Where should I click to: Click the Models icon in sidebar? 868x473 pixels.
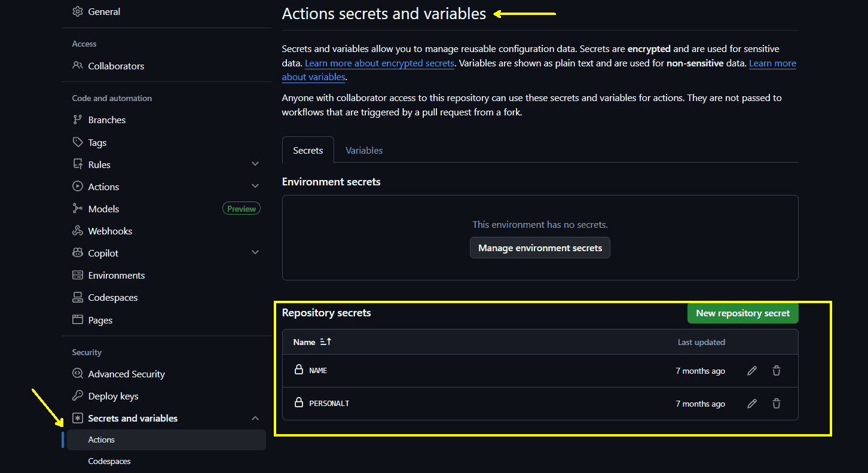(x=77, y=209)
